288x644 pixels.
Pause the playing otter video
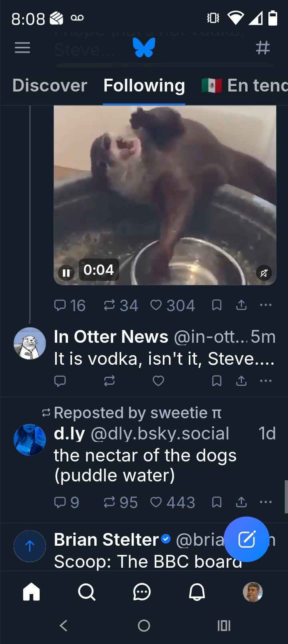pyautogui.click(x=66, y=273)
